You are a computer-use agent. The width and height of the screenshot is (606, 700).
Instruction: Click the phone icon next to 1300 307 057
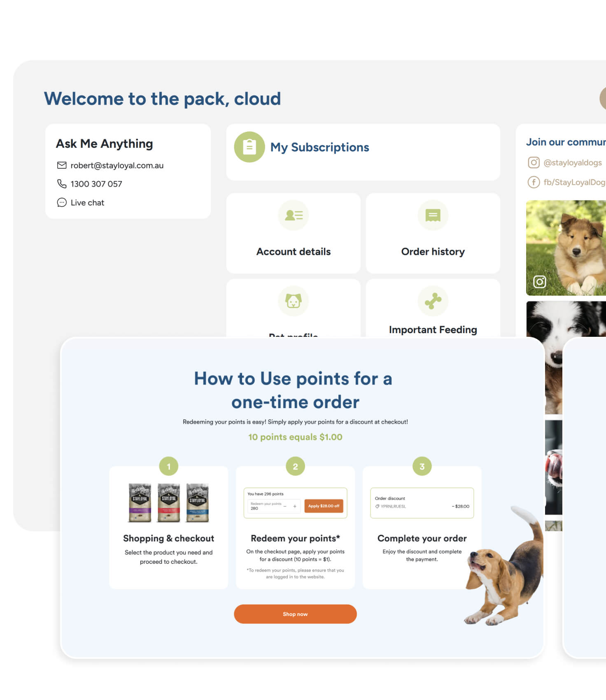(62, 184)
